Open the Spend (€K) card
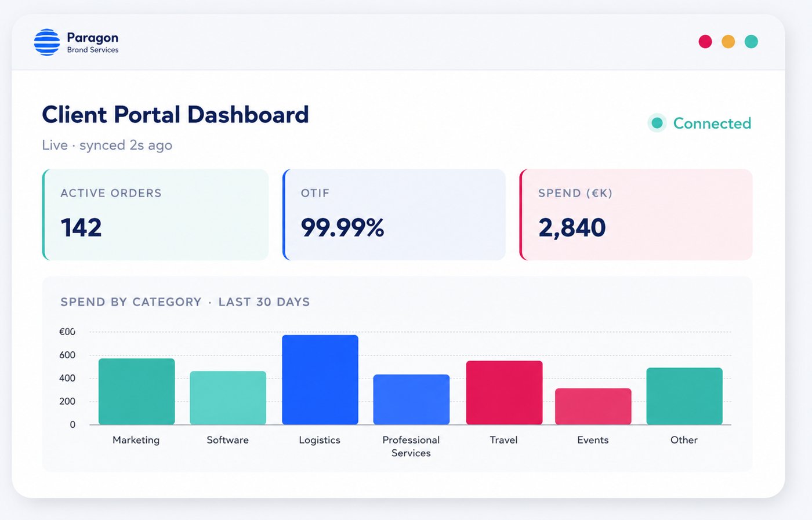Viewport: 812px width, 520px height. click(x=636, y=214)
